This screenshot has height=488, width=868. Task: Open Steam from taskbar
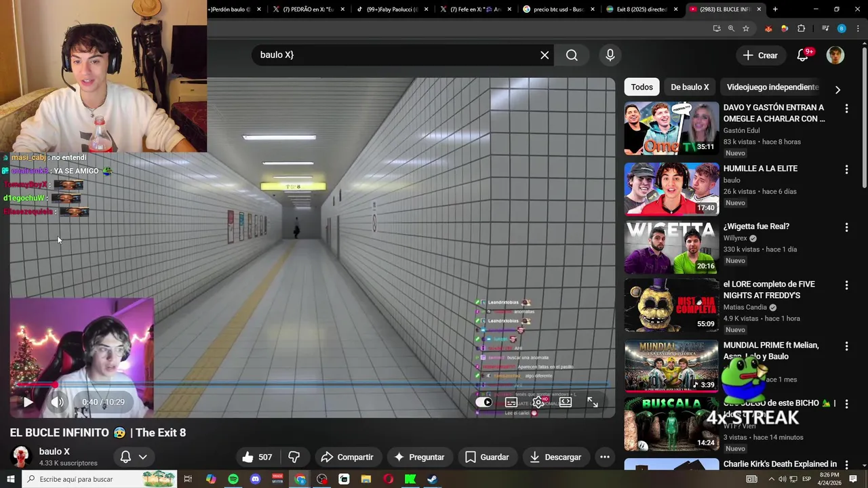pos(432,479)
